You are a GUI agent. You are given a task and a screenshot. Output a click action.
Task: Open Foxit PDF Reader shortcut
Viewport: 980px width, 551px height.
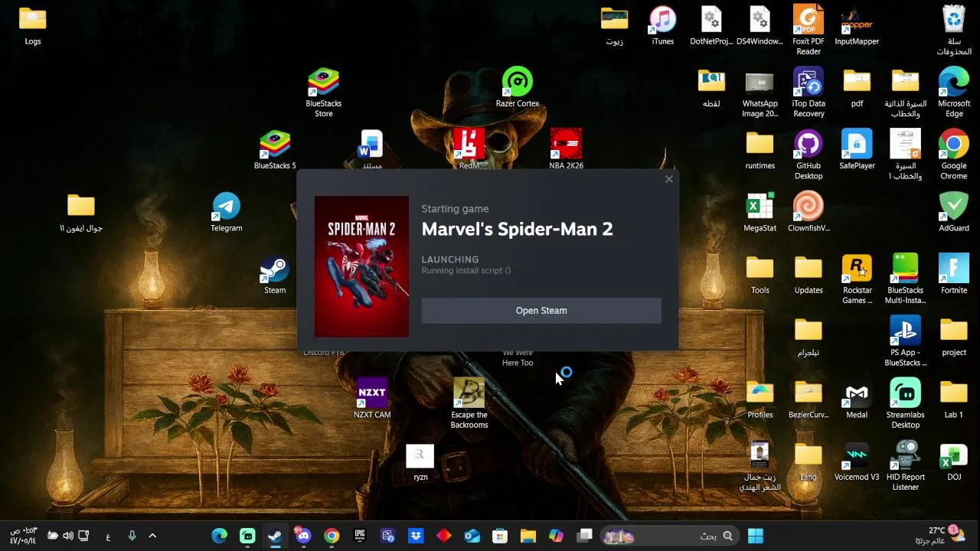click(x=808, y=30)
